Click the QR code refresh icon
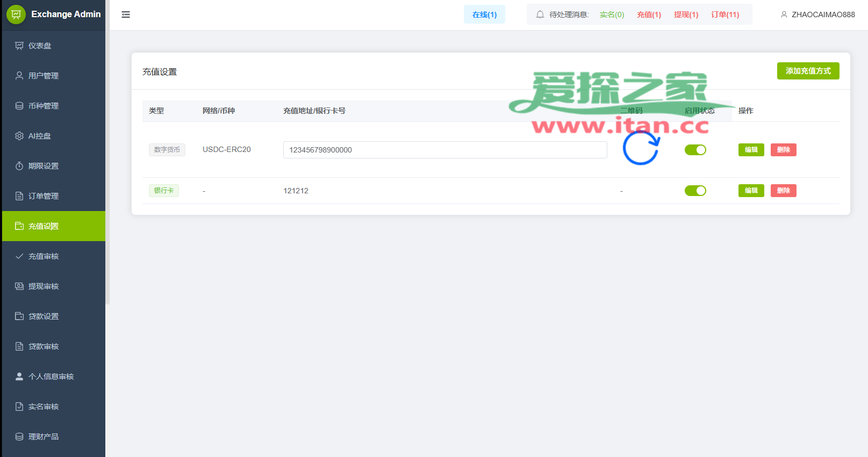The image size is (868, 457). click(x=641, y=148)
